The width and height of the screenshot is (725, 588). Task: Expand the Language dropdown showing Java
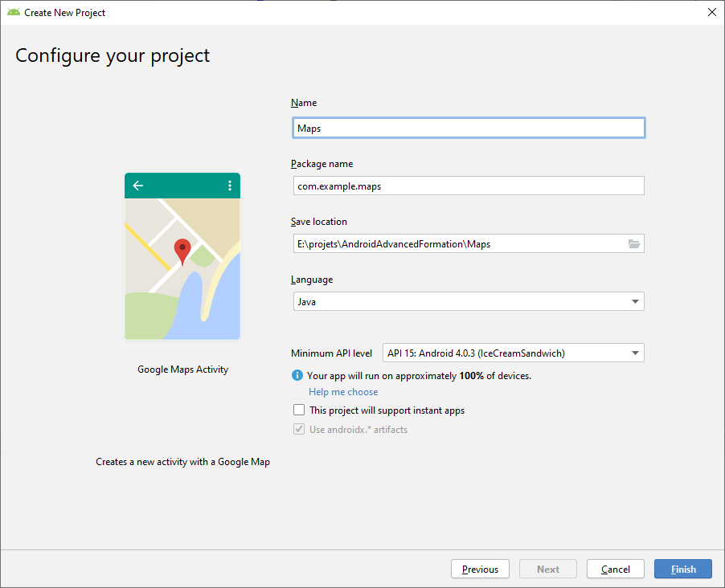pyautogui.click(x=468, y=301)
